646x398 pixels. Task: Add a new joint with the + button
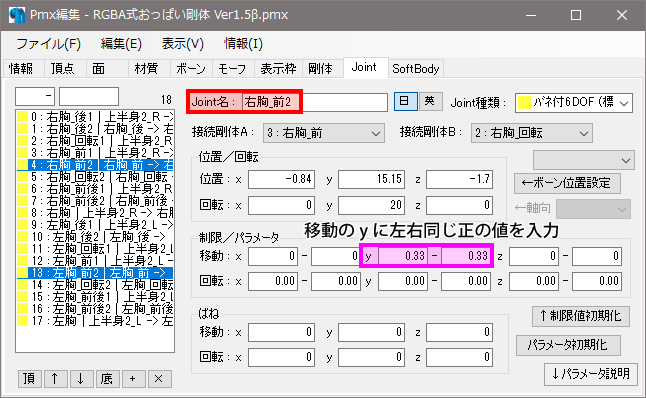tap(133, 379)
